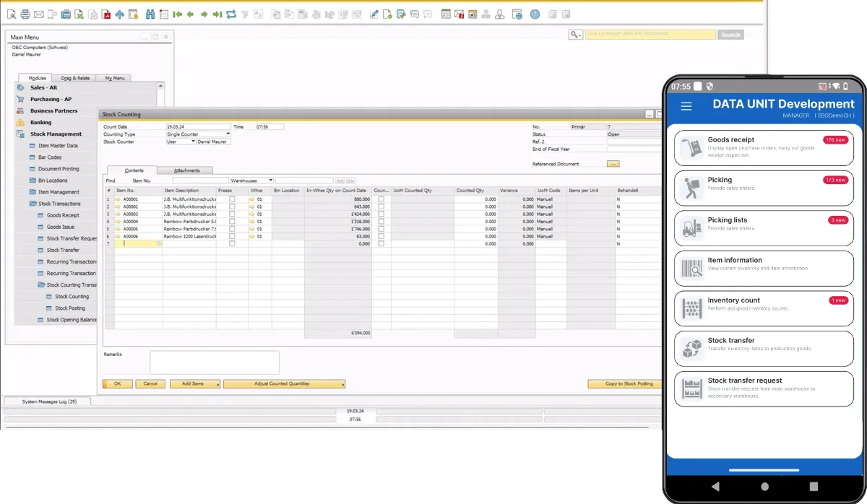Click the blue Help question mark icon

535,14
